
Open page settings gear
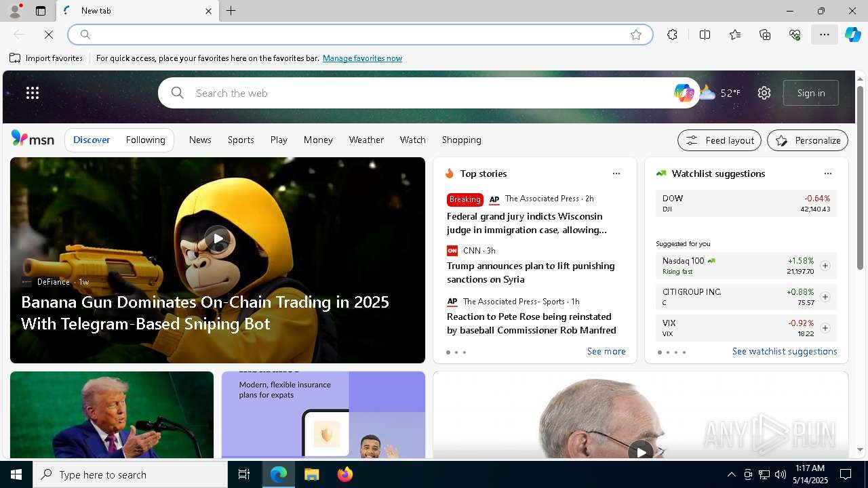coord(764,93)
